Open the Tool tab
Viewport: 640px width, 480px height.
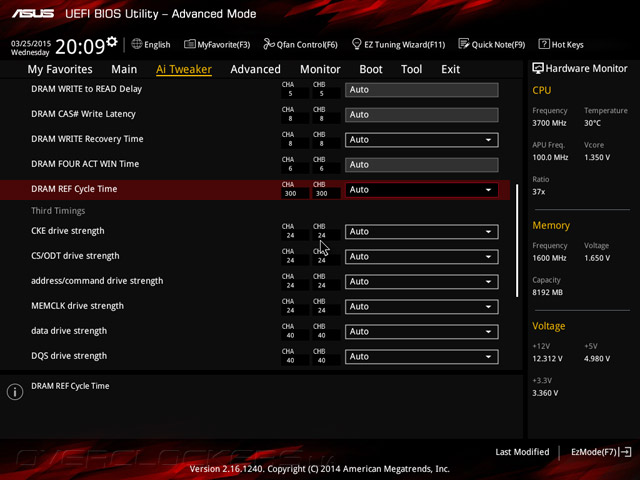411,69
